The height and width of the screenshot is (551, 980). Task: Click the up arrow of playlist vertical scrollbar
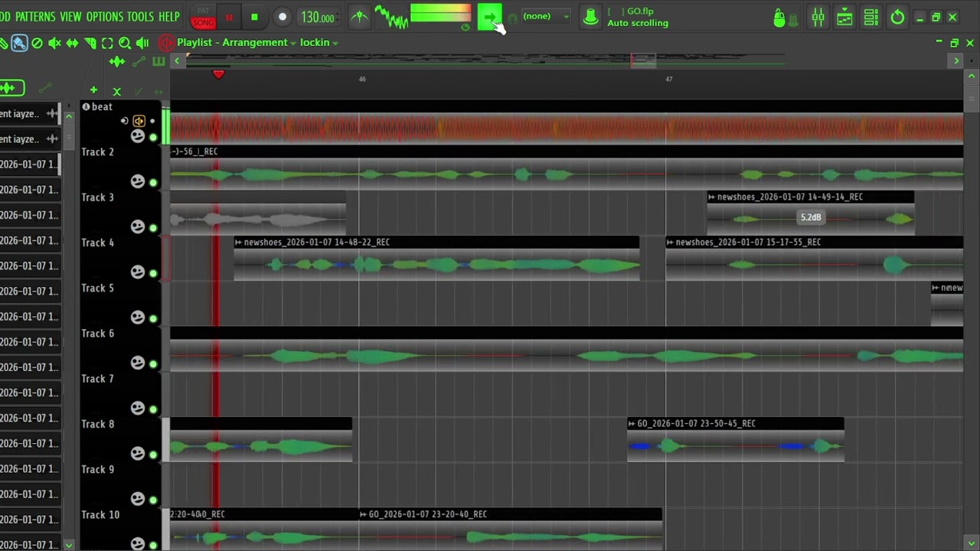[972, 77]
